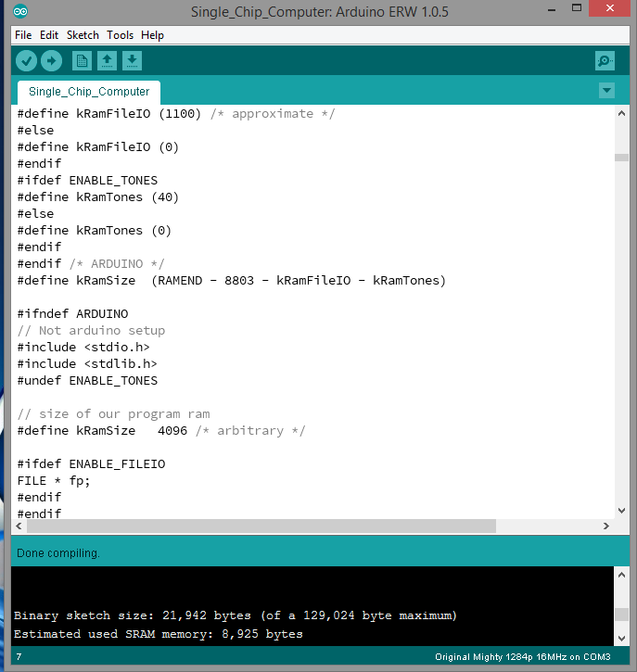Click the horizontal scrollbar left arrow

(19, 526)
